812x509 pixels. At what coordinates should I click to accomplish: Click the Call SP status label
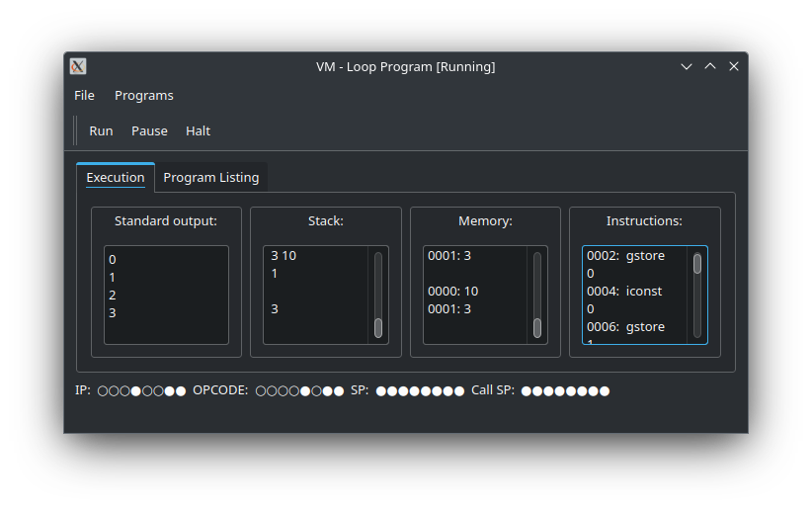click(x=493, y=390)
